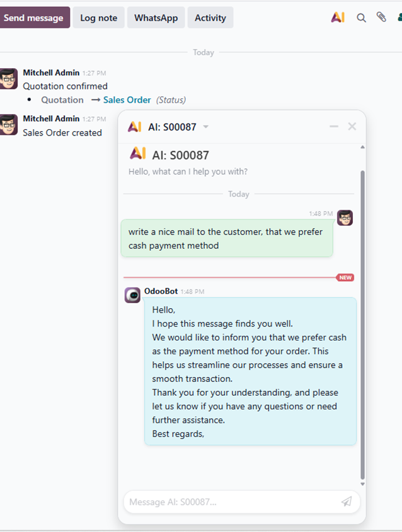The width and height of the screenshot is (402, 532).
Task: Minimize the AI: S00087 chat window
Action: point(334,127)
